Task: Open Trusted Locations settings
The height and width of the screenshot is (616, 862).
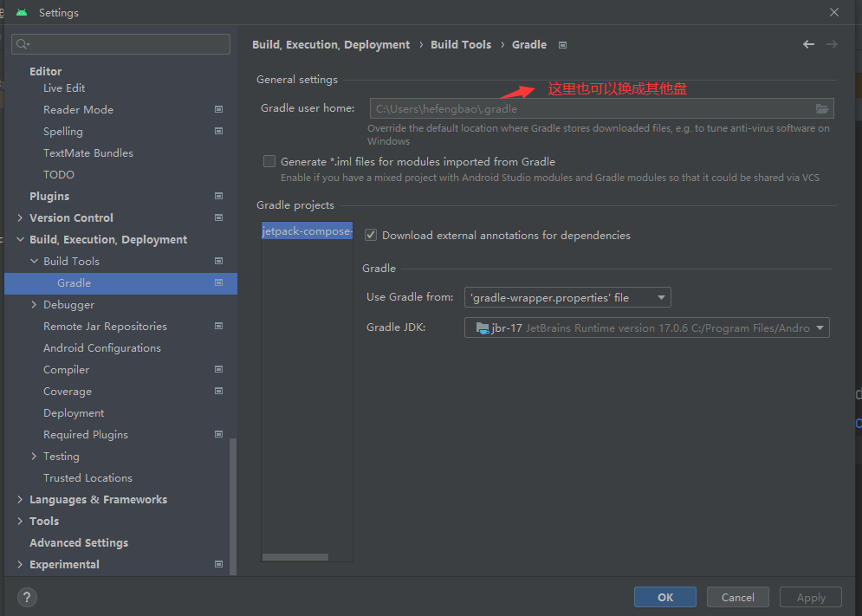Action: tap(88, 478)
